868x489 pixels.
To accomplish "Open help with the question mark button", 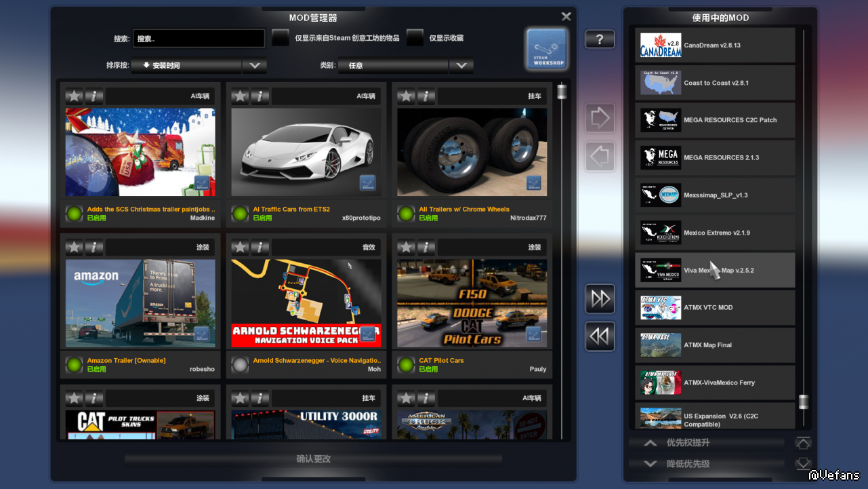I will 600,39.
